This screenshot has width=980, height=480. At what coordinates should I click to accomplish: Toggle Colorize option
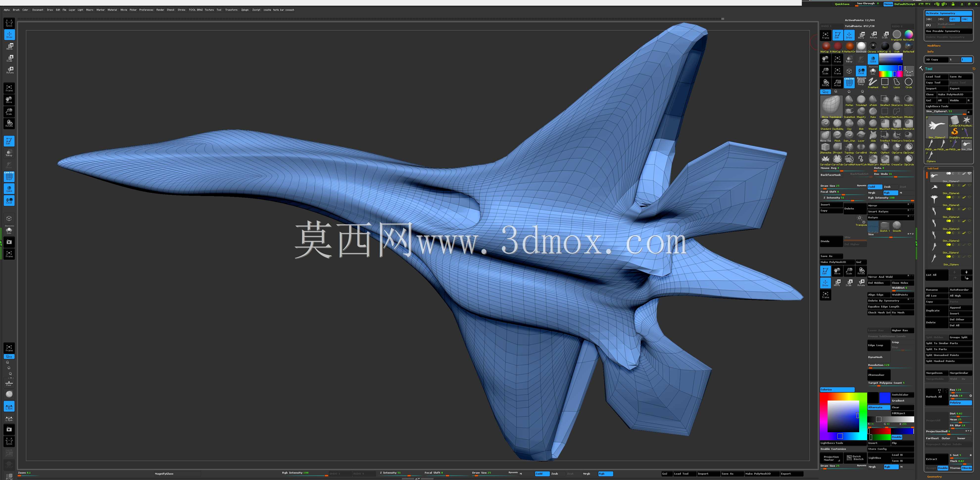click(837, 389)
